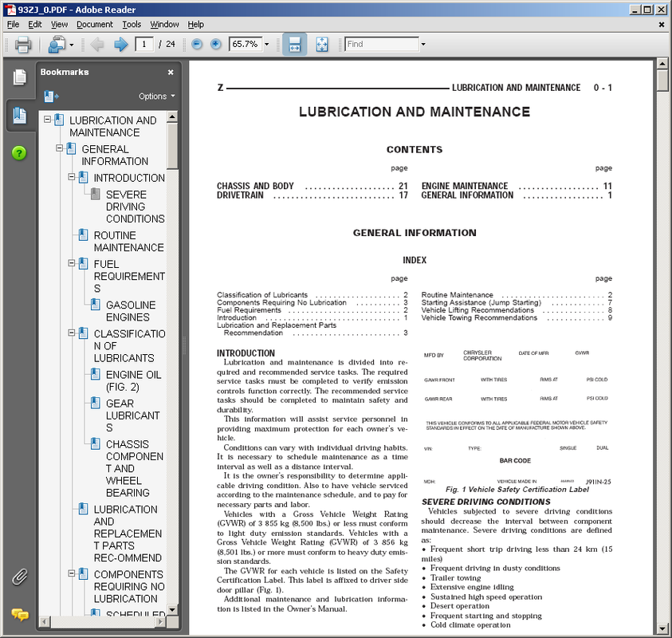The image size is (672, 638).
Task: Open the File menu
Action: pyautogui.click(x=14, y=25)
